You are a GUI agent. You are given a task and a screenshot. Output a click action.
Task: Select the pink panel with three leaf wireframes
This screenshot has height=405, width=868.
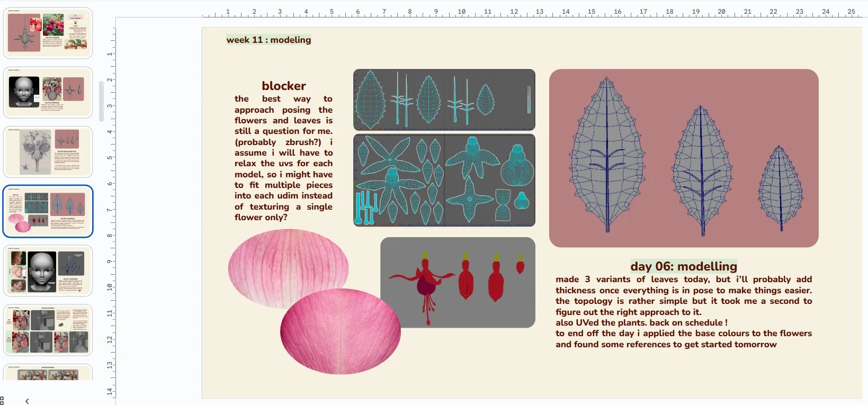tap(684, 158)
